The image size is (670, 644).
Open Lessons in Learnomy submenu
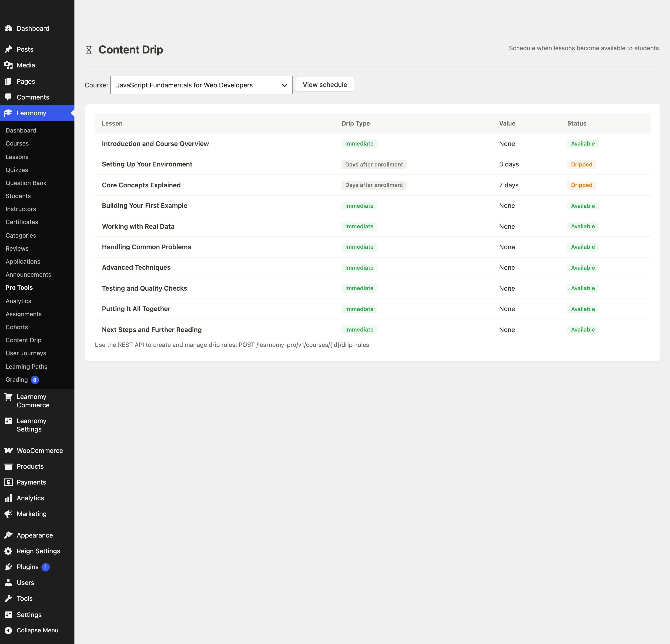(17, 157)
